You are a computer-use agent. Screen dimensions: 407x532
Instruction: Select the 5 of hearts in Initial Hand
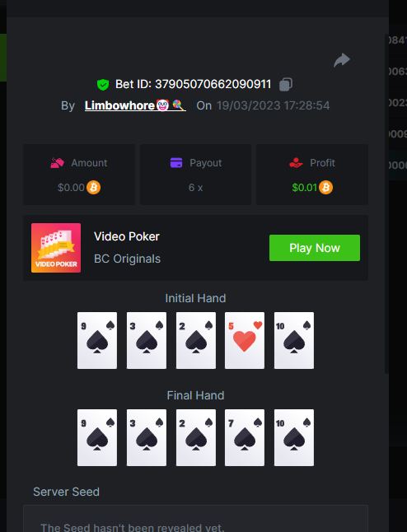[245, 340]
